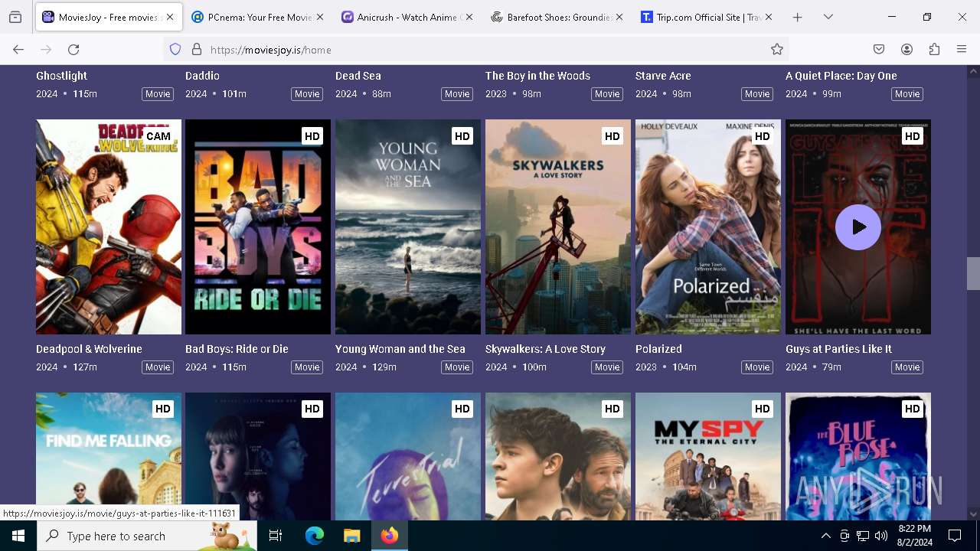
Task: Click the tracking protection shield icon
Action: (x=175, y=49)
